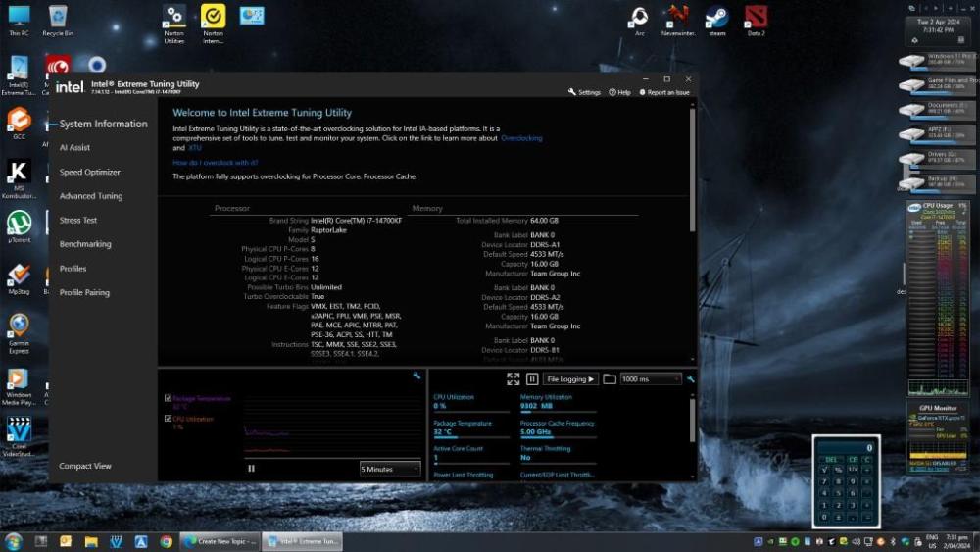
Task: Pause the temperature graph
Action: [x=251, y=469]
